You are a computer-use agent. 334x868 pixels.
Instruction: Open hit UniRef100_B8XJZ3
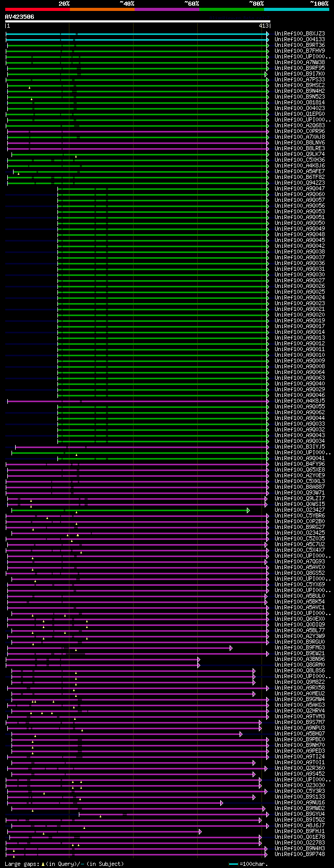(x=300, y=33)
